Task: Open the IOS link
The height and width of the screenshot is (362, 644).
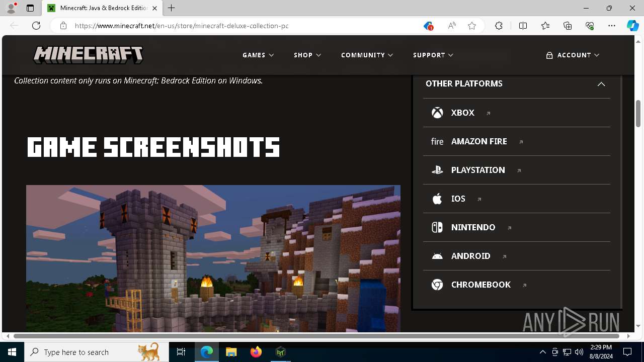Action: coord(458,199)
